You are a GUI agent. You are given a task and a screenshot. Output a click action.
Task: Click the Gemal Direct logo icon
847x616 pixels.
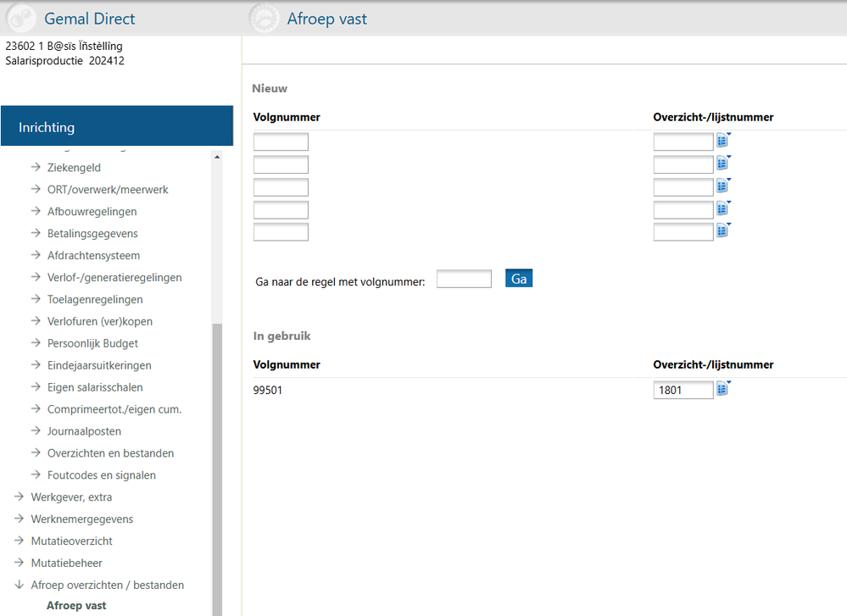[x=20, y=19]
